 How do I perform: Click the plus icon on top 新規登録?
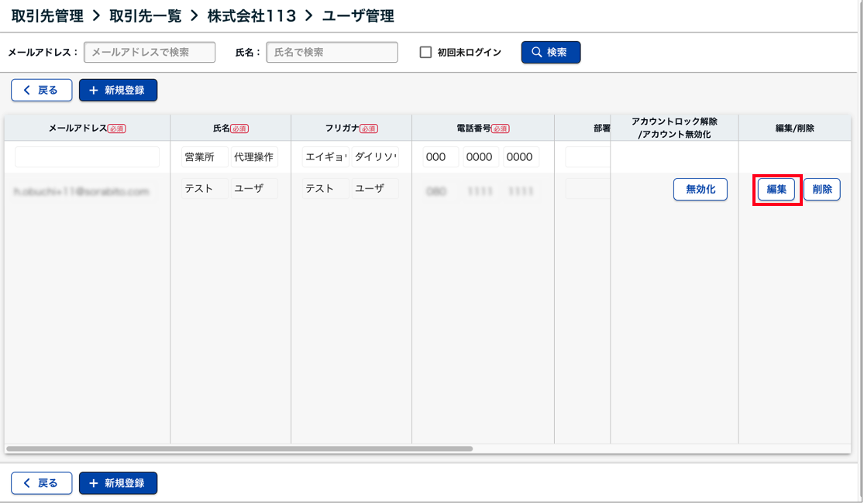(94, 91)
